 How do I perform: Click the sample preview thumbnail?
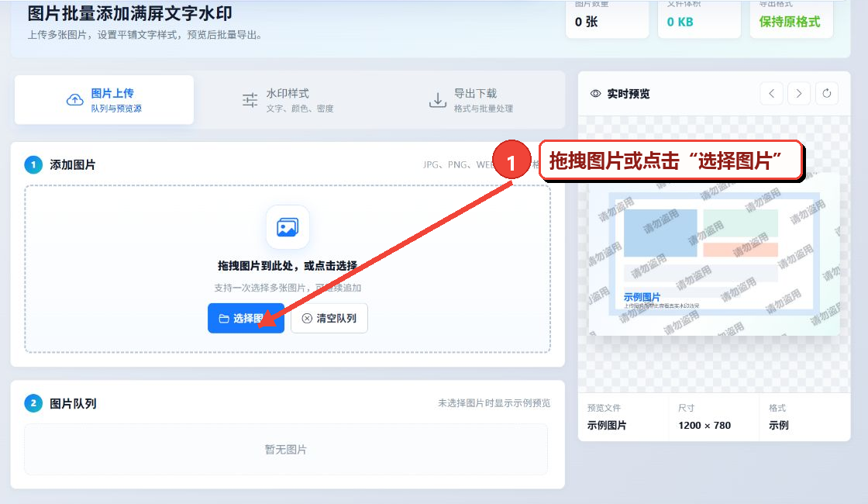(x=714, y=255)
